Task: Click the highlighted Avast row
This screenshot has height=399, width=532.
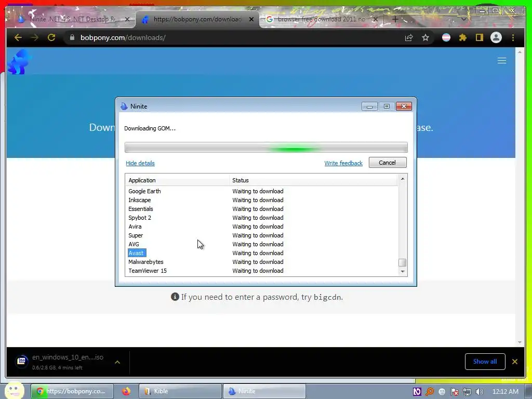Action: (261, 253)
